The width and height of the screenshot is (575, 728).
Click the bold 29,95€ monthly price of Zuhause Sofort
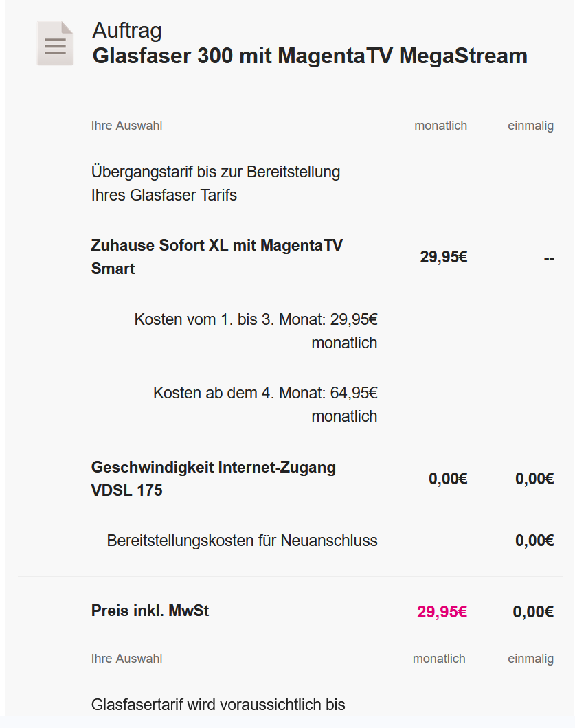point(444,258)
